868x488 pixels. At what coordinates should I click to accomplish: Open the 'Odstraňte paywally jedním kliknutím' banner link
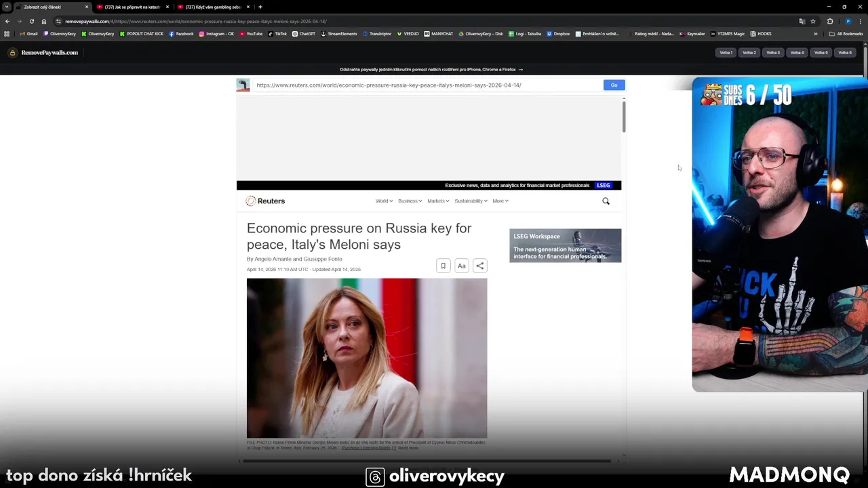(x=431, y=69)
